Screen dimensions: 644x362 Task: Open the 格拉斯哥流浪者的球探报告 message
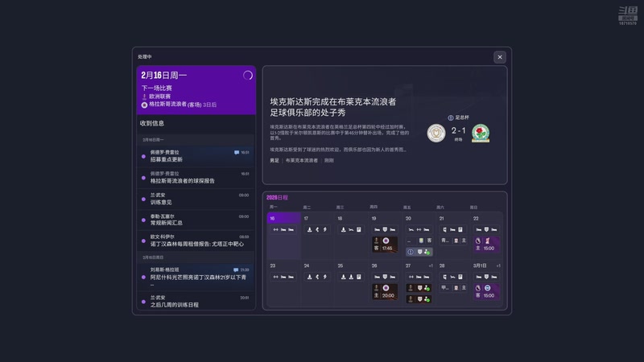(x=196, y=177)
